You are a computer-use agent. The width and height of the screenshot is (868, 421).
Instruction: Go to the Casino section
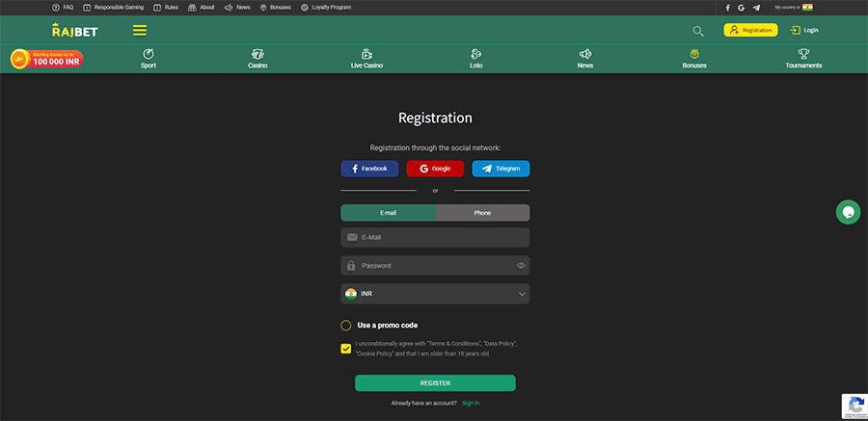click(x=258, y=59)
